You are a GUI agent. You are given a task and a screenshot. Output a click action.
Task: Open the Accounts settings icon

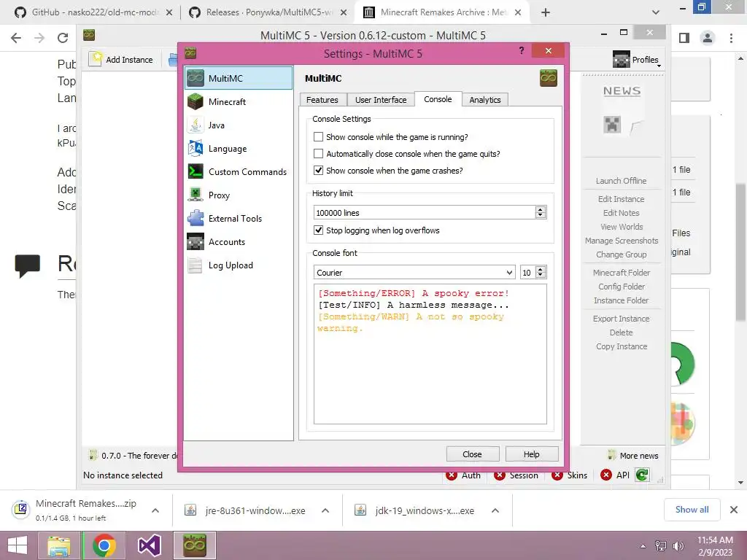[x=196, y=241]
